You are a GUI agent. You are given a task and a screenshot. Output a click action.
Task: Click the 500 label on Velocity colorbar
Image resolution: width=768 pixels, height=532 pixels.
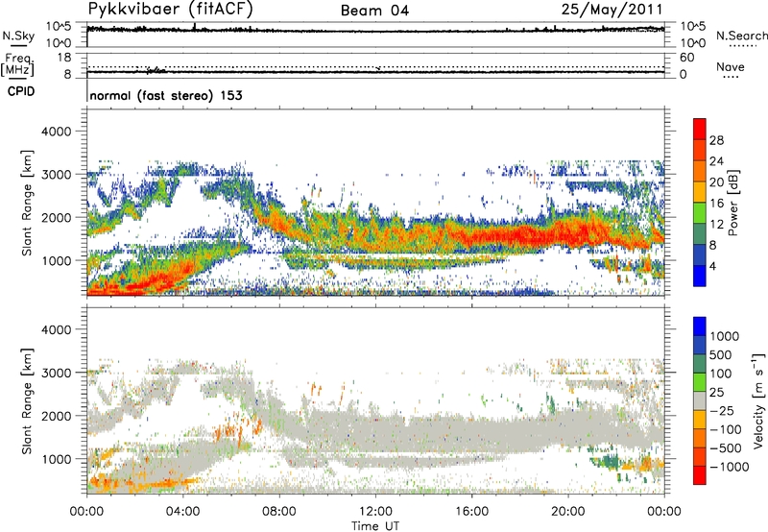(x=721, y=355)
